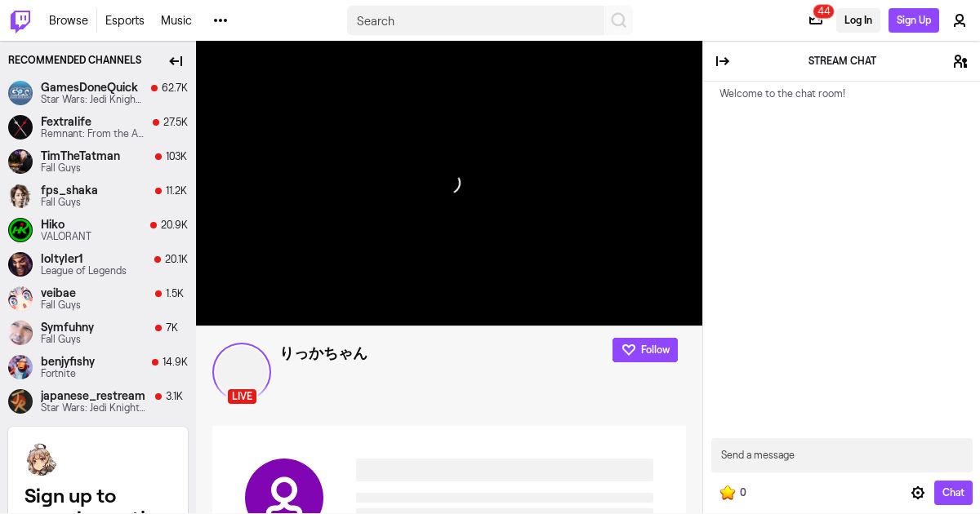Click the magnifying glass search button
Image resolution: width=980 pixels, height=514 pixels.
point(619,20)
